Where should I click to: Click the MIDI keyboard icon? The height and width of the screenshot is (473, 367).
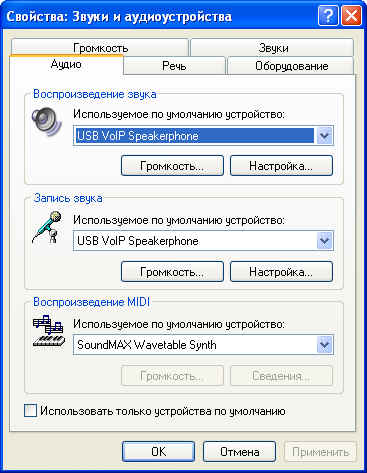tap(48, 332)
